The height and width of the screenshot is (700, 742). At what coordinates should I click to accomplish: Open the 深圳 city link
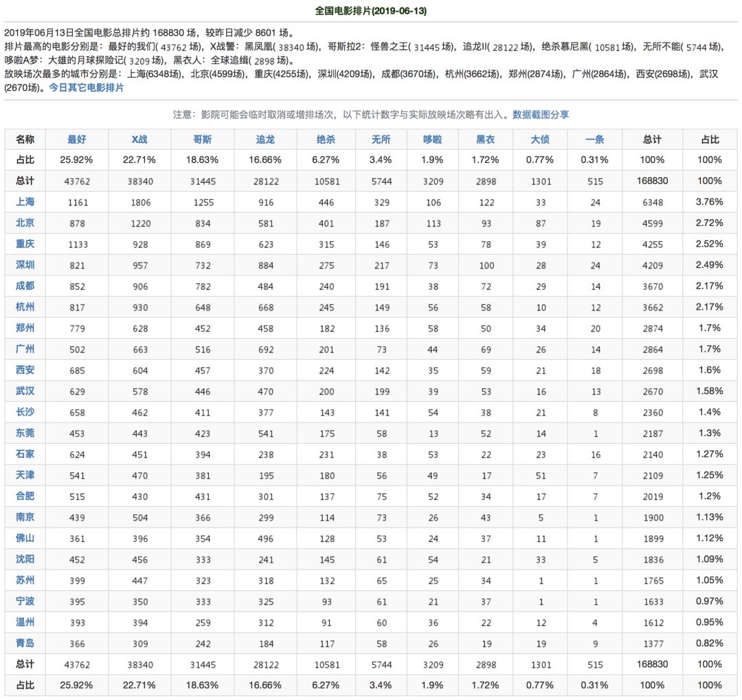point(25,265)
